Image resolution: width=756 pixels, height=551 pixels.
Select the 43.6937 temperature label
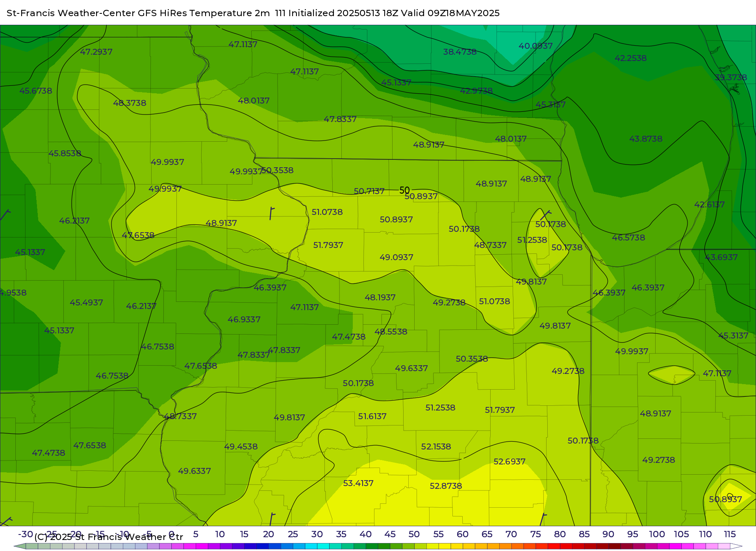point(721,257)
